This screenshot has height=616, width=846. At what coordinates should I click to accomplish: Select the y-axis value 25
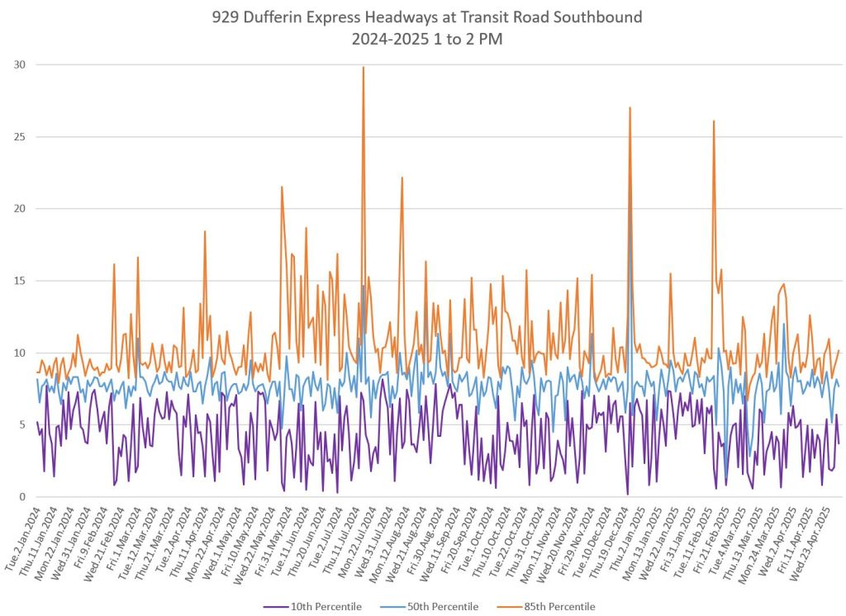point(19,137)
